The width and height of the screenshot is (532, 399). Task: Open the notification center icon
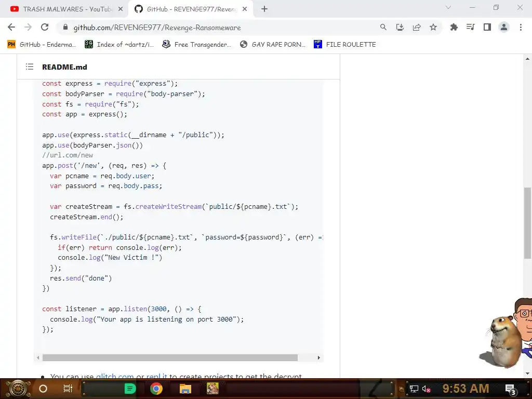pos(510,389)
